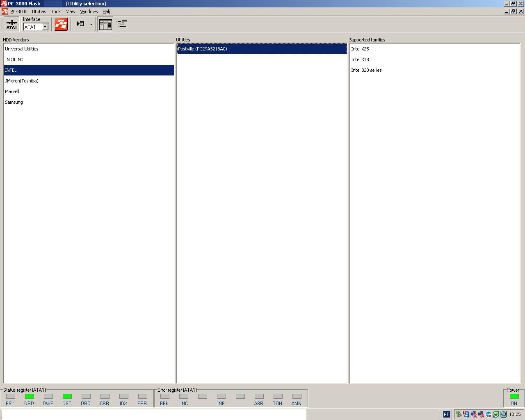Click the run utility toolbar icon

pos(80,24)
